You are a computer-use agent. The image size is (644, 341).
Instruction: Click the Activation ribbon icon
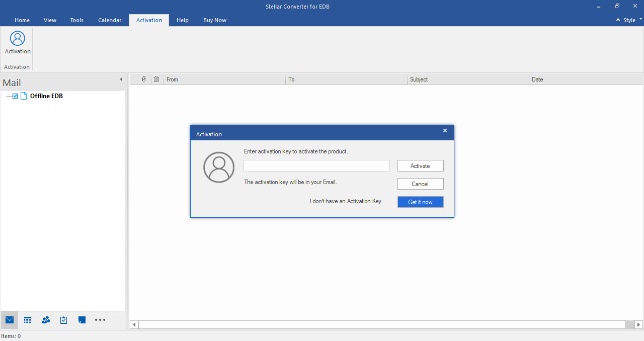point(18,43)
